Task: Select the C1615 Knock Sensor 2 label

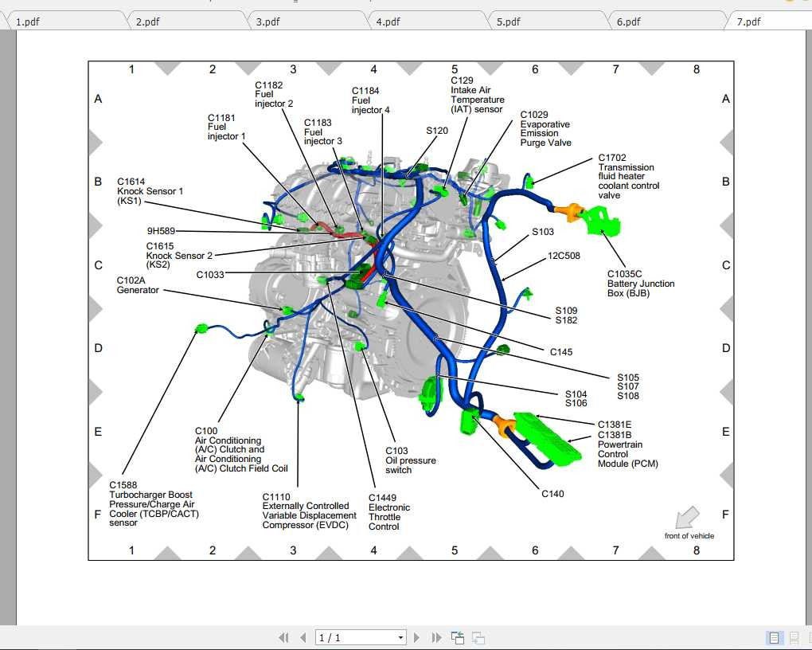Action: click(179, 255)
